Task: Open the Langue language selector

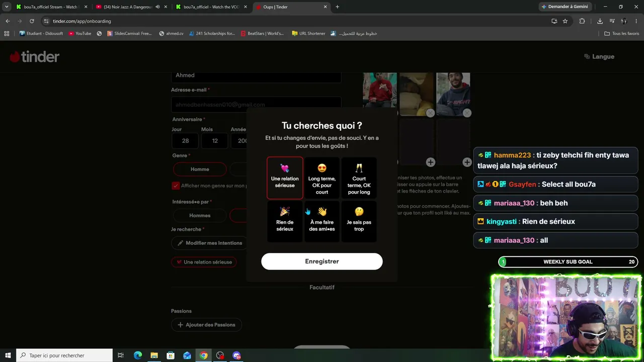Action: [x=599, y=57]
